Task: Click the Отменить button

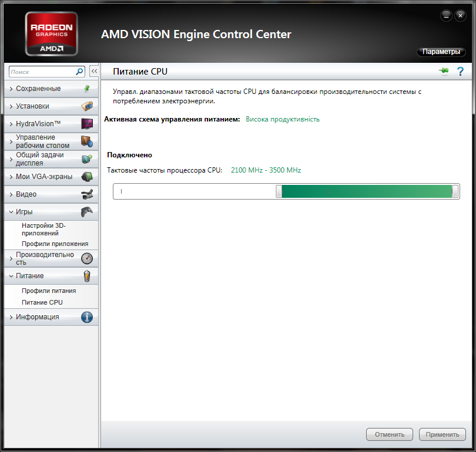Action: pos(390,434)
